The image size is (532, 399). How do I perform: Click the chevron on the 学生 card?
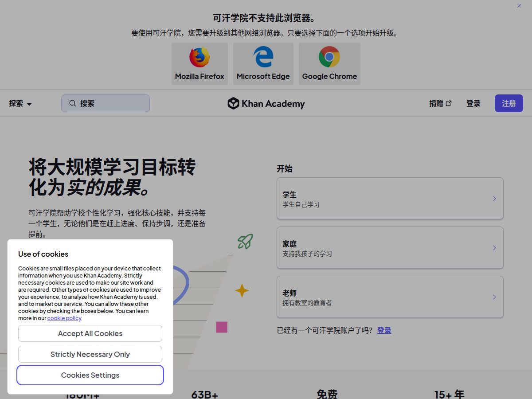(494, 199)
